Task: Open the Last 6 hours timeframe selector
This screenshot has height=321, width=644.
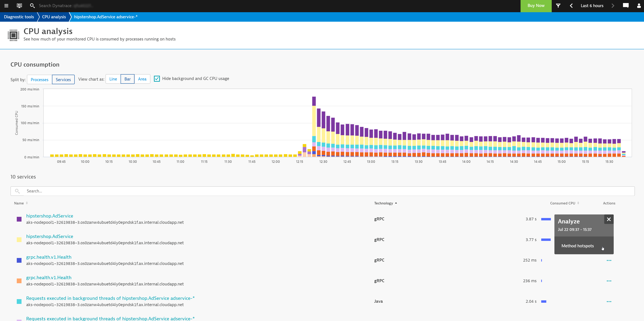Action: click(x=592, y=5)
